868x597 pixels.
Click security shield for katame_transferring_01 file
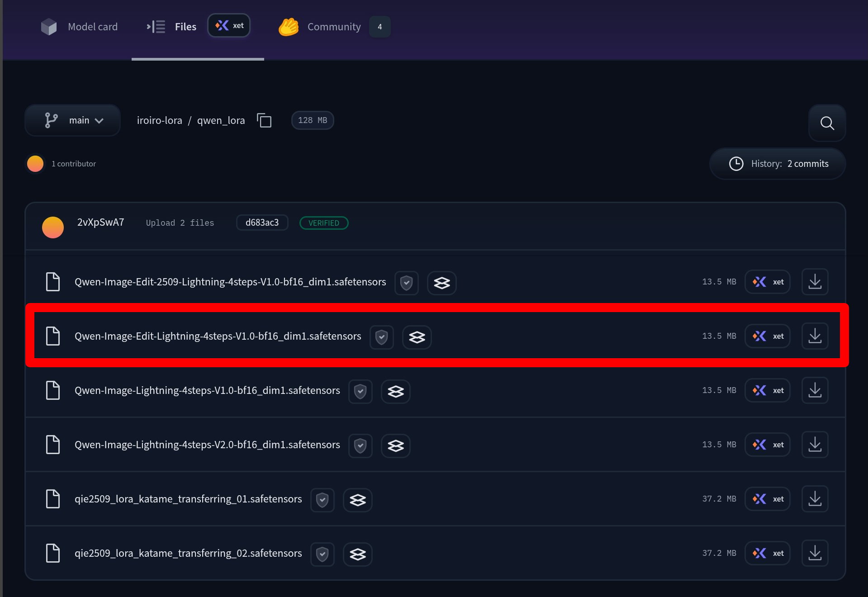point(323,500)
